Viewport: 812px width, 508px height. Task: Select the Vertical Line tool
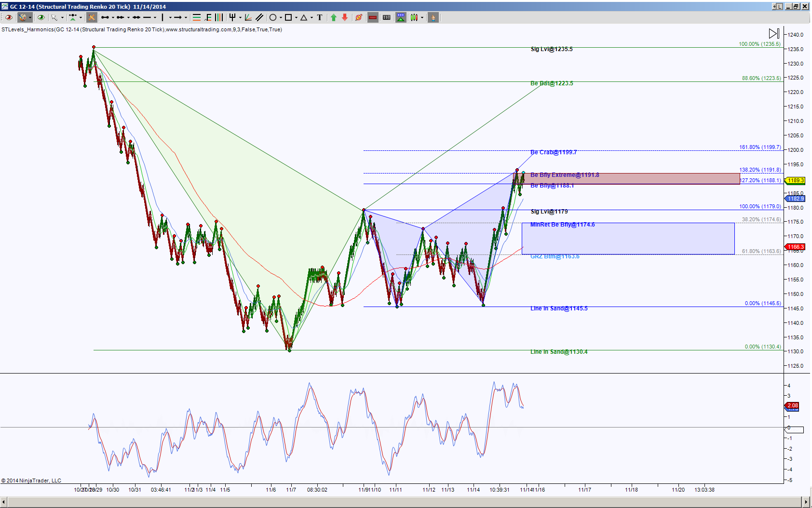click(162, 17)
